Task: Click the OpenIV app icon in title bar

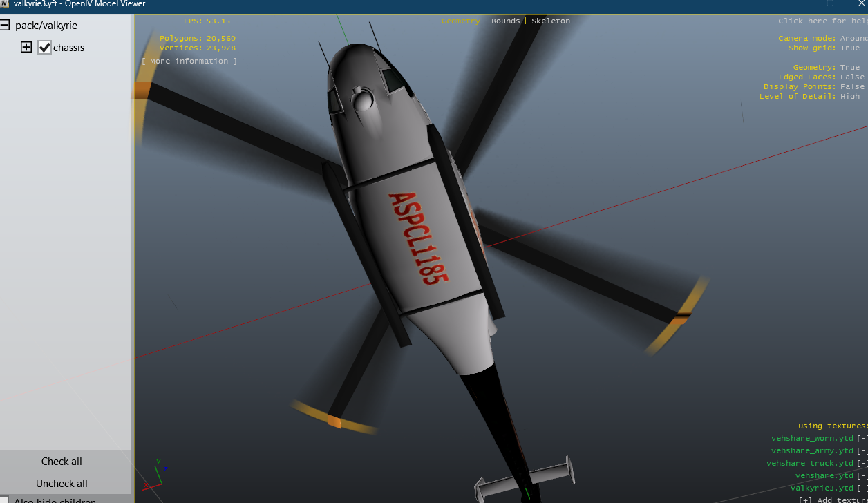Action: pos(4,4)
